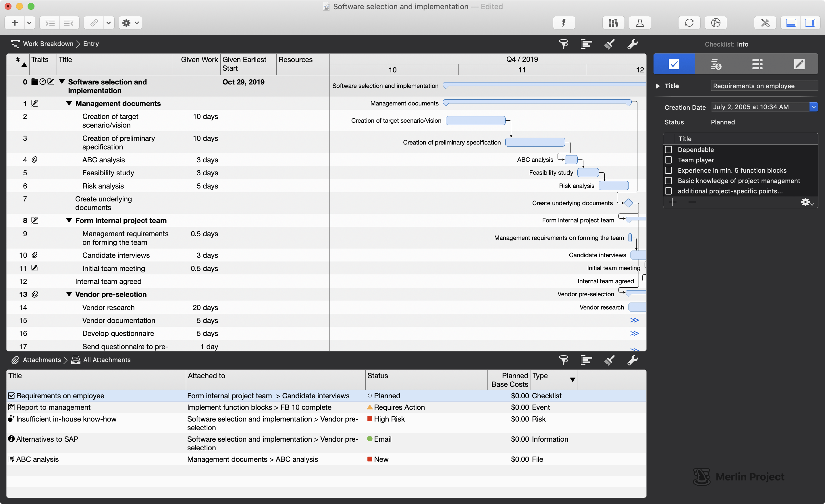Click the lightning bolt toolbar button

click(x=564, y=23)
